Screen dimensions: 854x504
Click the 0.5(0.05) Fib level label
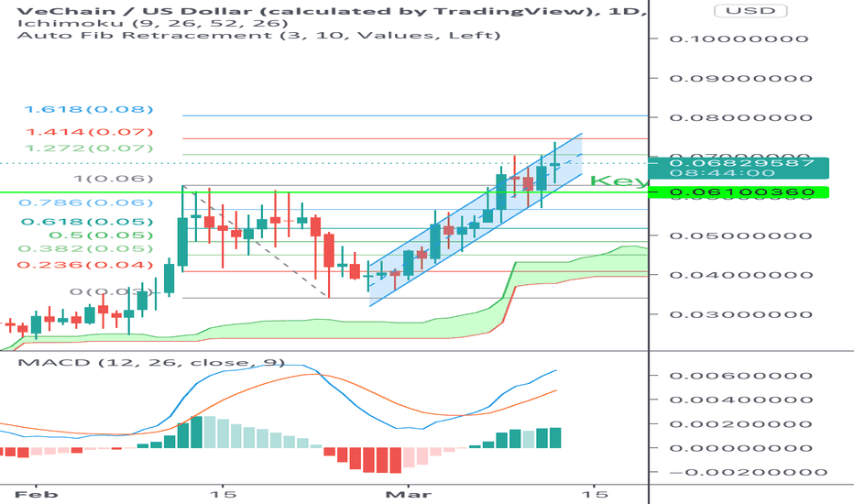pos(101,236)
